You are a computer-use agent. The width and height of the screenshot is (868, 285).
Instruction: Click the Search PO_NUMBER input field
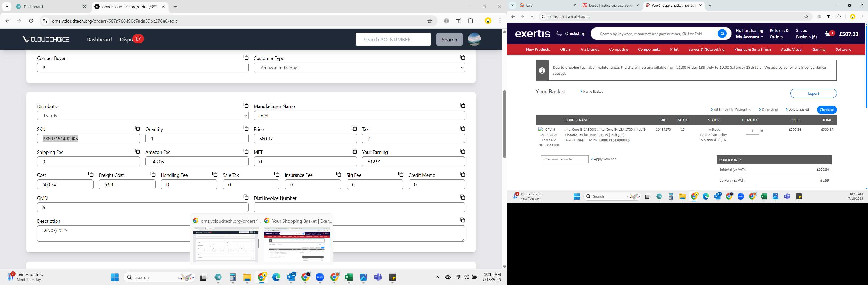[x=393, y=39]
